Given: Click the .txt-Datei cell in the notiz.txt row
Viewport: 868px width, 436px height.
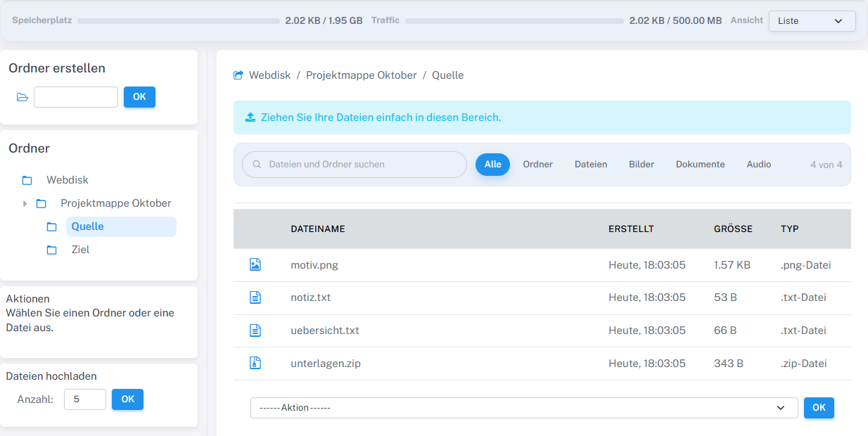Looking at the screenshot, I should point(803,297).
